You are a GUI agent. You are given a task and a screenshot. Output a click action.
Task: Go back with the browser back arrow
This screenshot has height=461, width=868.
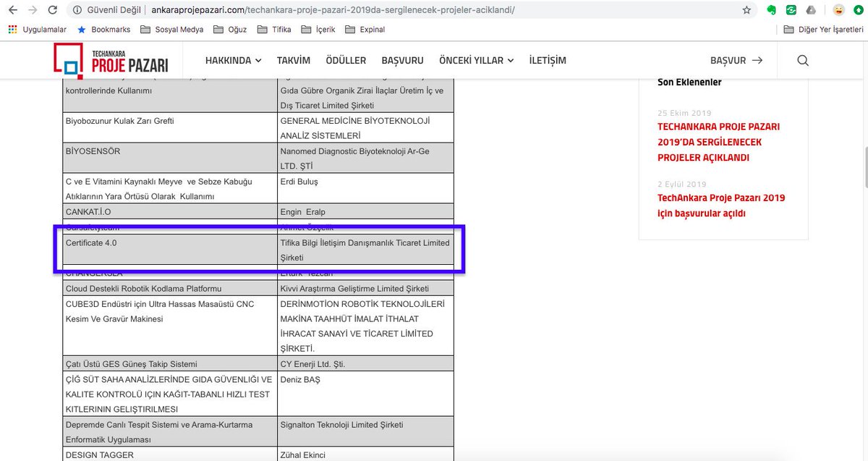[x=12, y=10]
